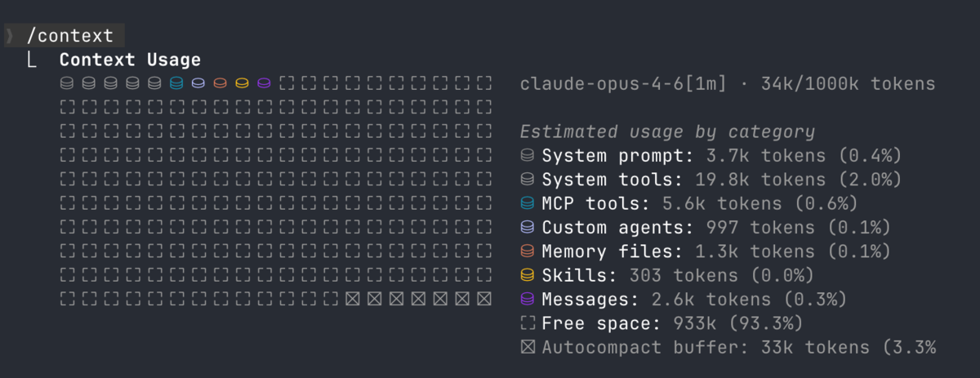980x378 pixels.
Task: Click the yellow Skills legend icon
Action: (528, 275)
